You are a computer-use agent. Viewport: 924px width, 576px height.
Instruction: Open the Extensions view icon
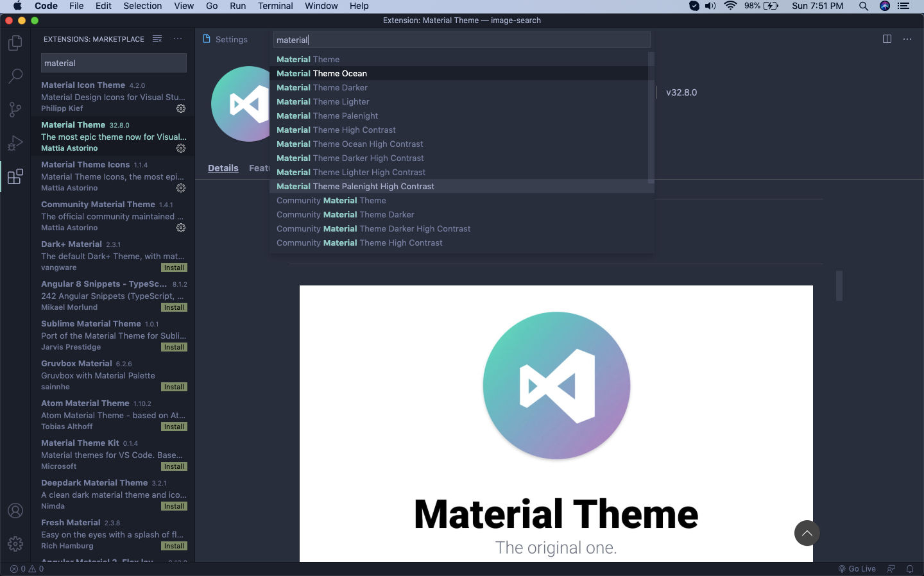(x=15, y=176)
